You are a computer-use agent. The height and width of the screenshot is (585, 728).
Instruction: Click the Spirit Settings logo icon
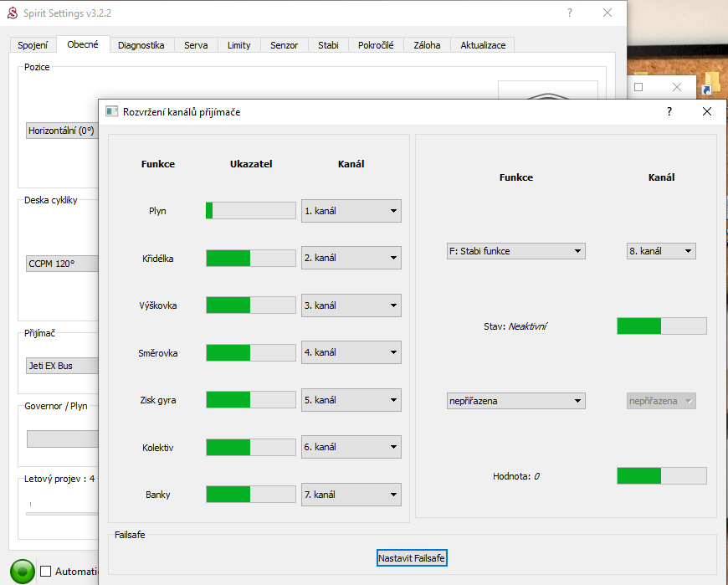[13, 13]
